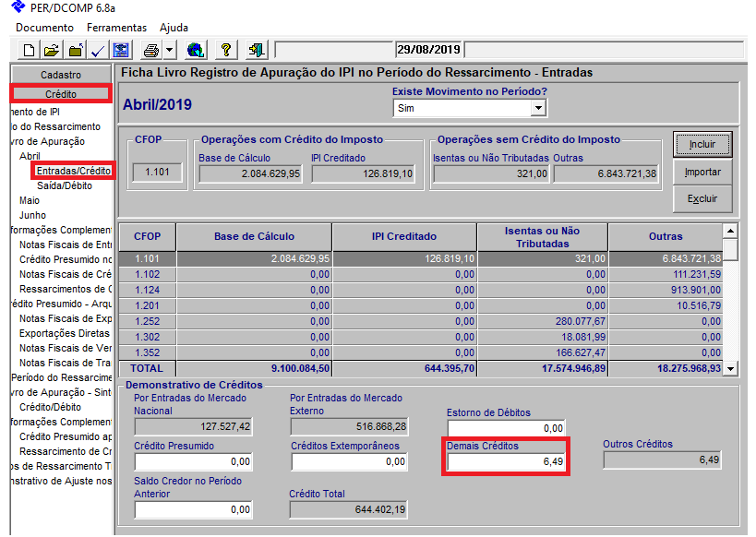The image size is (756, 537).
Task: Click the table scrollbar down arrow
Action: pyautogui.click(x=730, y=368)
